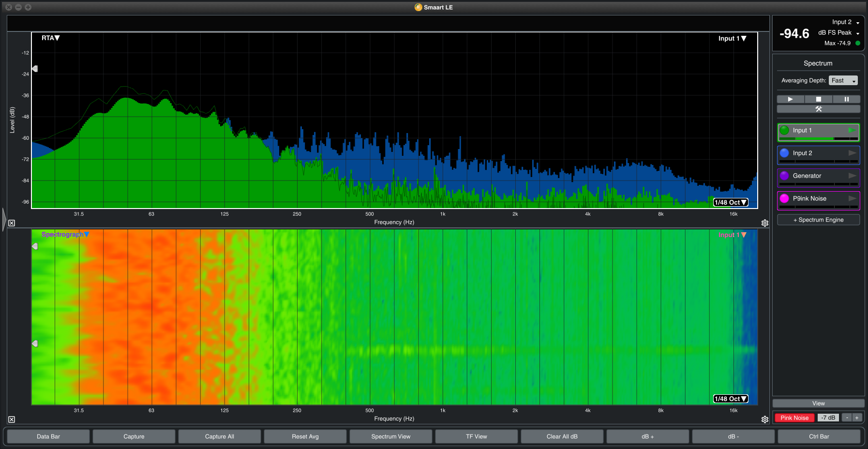This screenshot has height=449, width=868.
Task: Click the dB + button
Action: point(648,436)
